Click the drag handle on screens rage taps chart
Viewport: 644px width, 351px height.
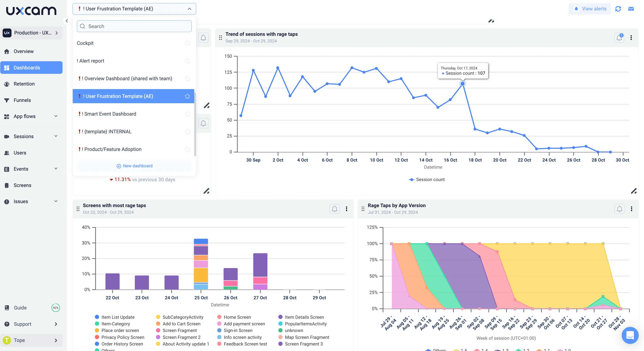coord(78,209)
